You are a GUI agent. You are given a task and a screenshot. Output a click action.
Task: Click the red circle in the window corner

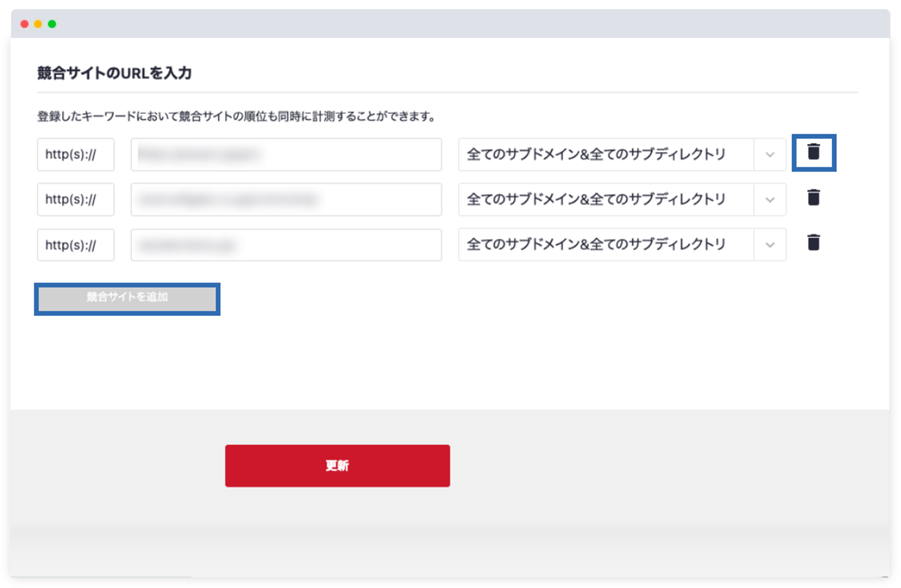pos(23,23)
